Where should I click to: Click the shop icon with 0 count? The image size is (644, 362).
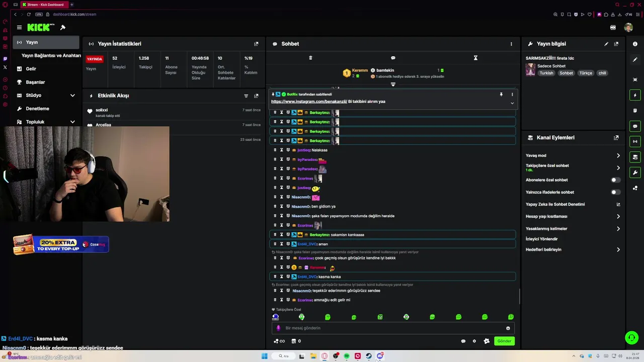[296, 341]
